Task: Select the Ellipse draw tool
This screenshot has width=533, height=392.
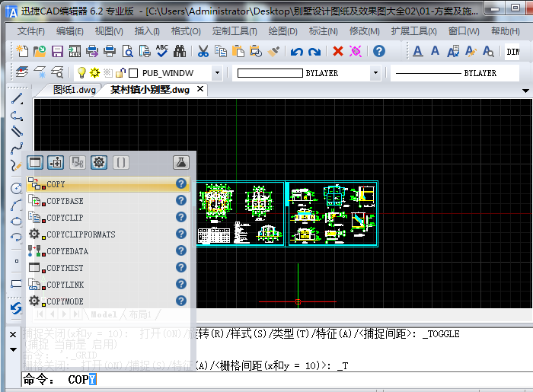Action: [16, 221]
